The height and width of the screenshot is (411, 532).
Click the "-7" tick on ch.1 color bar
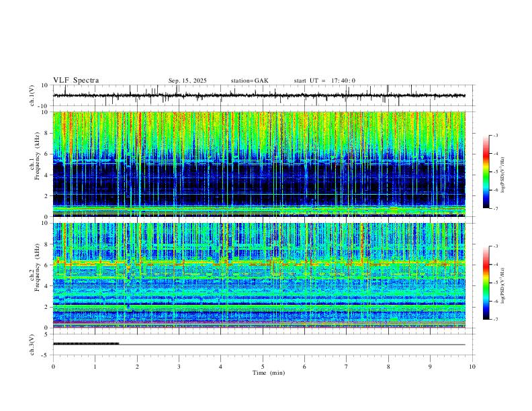pos(496,209)
